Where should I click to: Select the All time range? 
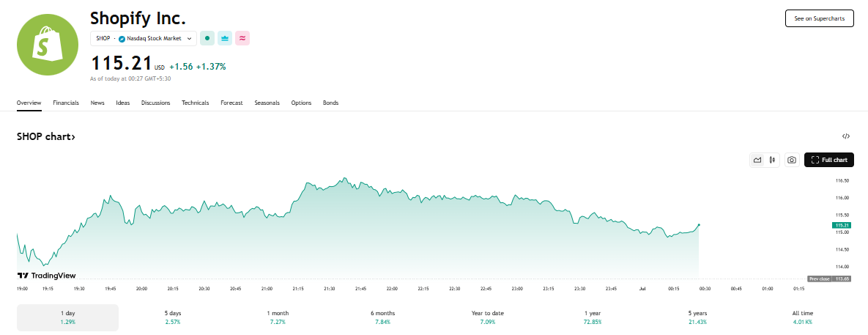pos(803,317)
